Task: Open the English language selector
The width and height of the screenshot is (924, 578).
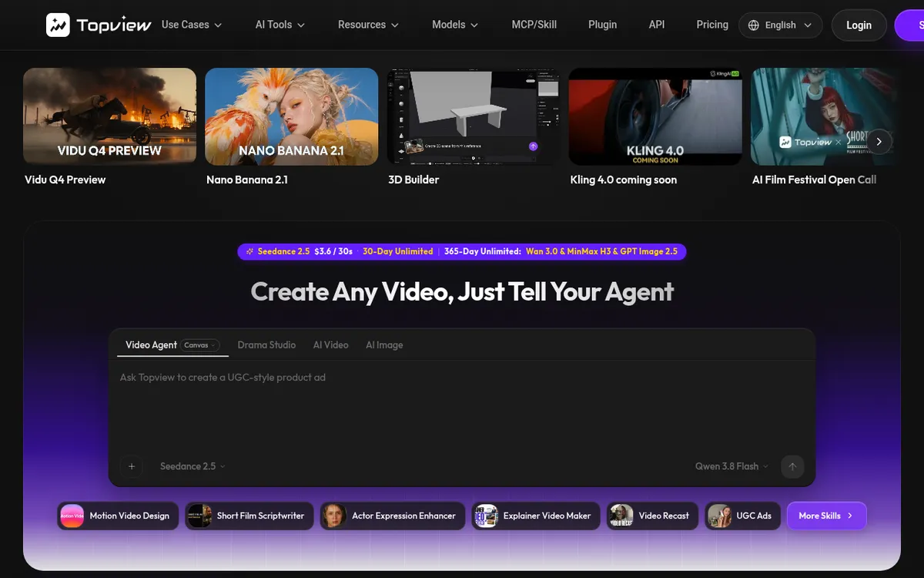Action: point(781,25)
